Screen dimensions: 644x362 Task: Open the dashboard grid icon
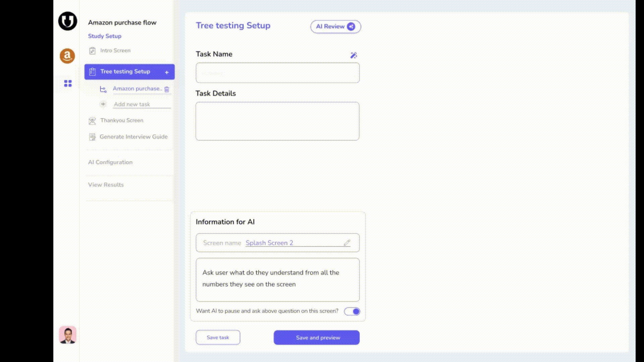pos(68,83)
